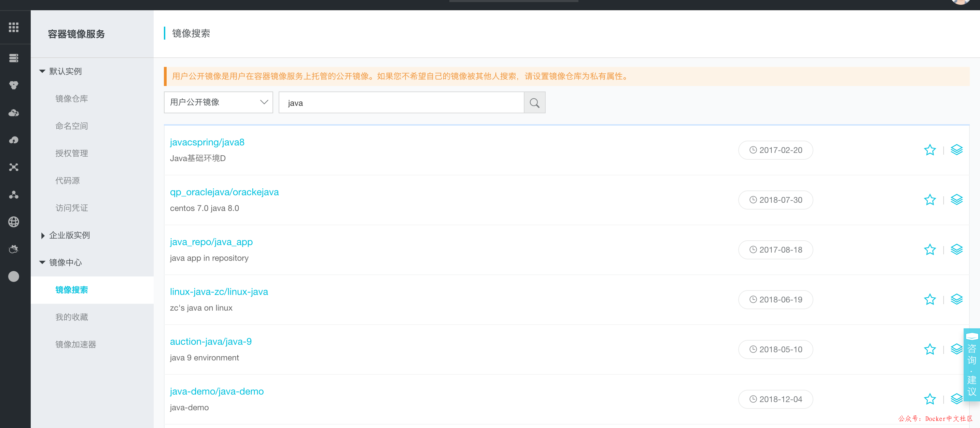This screenshot has width=980, height=428.
Task: Favorite the qp_oraclejava/orackejava image
Action: [x=930, y=200]
